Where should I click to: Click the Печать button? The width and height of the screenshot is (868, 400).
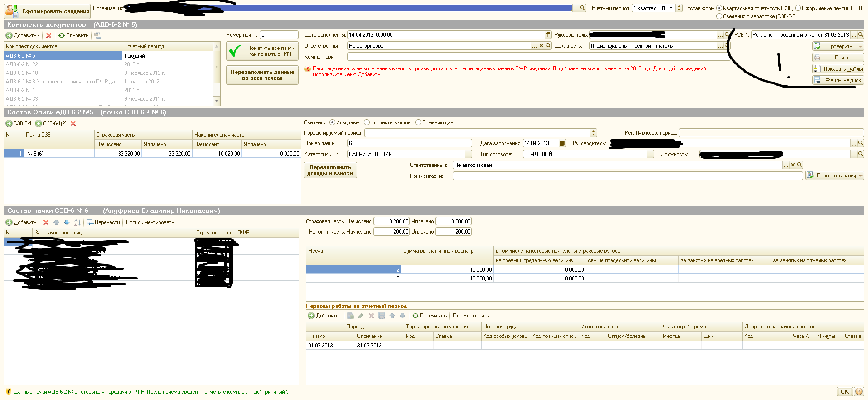pyautogui.click(x=838, y=58)
